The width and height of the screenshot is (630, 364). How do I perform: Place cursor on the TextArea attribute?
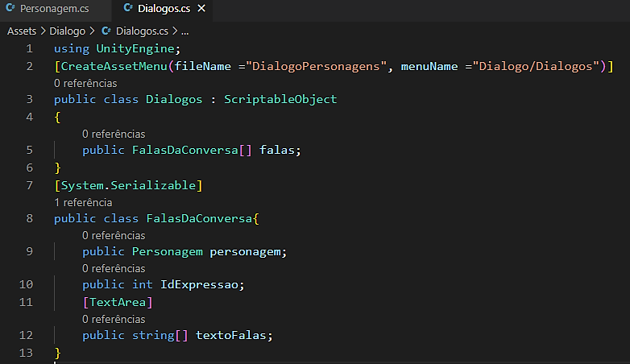tap(117, 302)
